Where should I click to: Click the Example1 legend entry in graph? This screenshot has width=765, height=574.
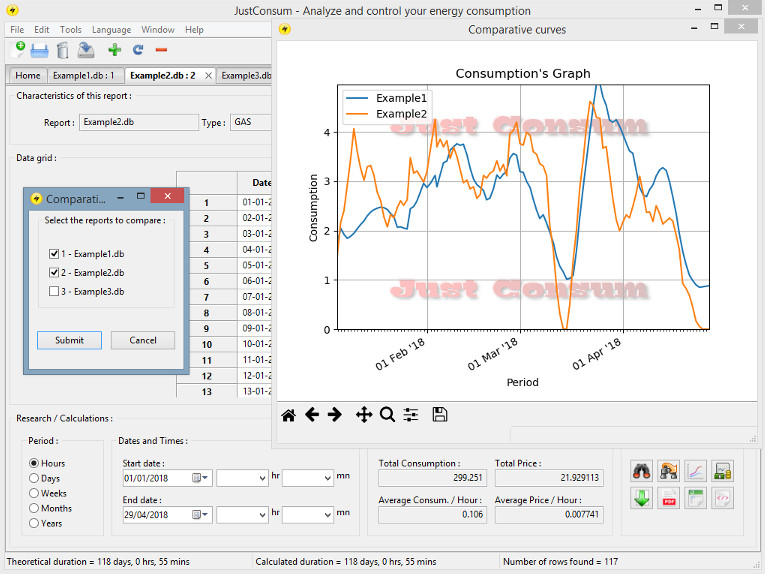[x=386, y=98]
